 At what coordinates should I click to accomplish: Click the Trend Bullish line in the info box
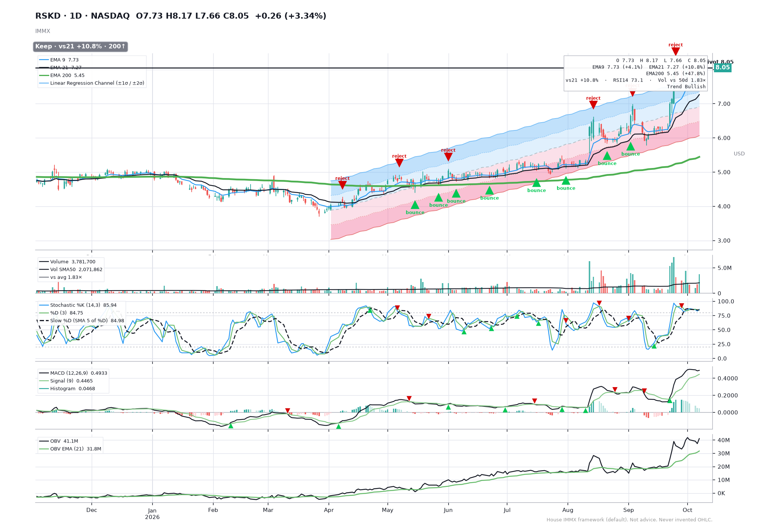click(686, 86)
